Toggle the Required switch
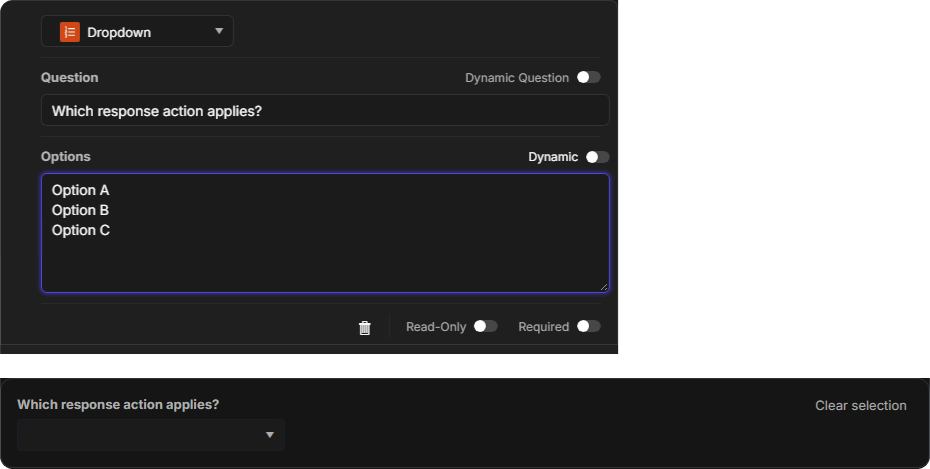Viewport: 930px width, 469px height. coord(588,327)
